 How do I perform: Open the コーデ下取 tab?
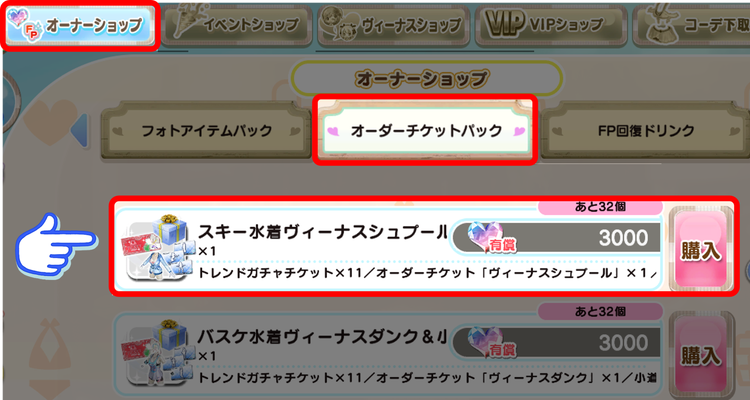pos(692,26)
